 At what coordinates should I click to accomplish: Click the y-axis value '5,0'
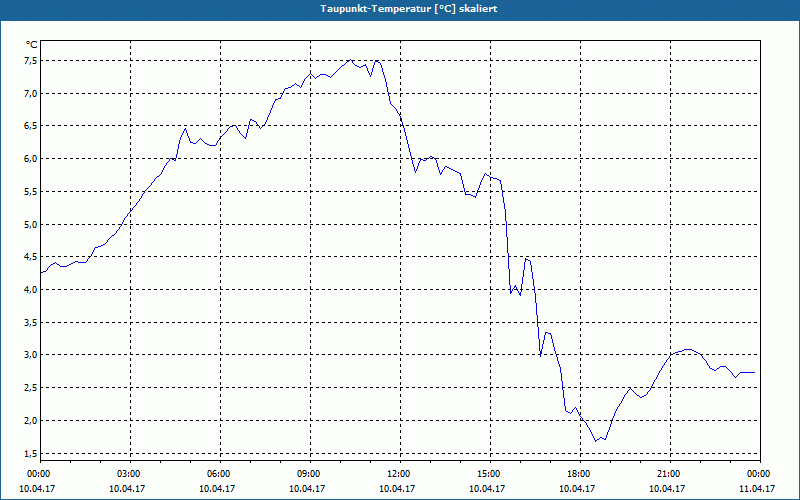coord(31,224)
